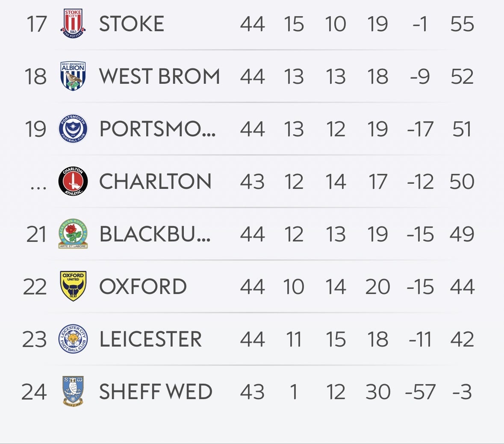Tap the Stoke City club crest
Image resolution: width=504 pixels, height=444 pixels.
(x=73, y=24)
